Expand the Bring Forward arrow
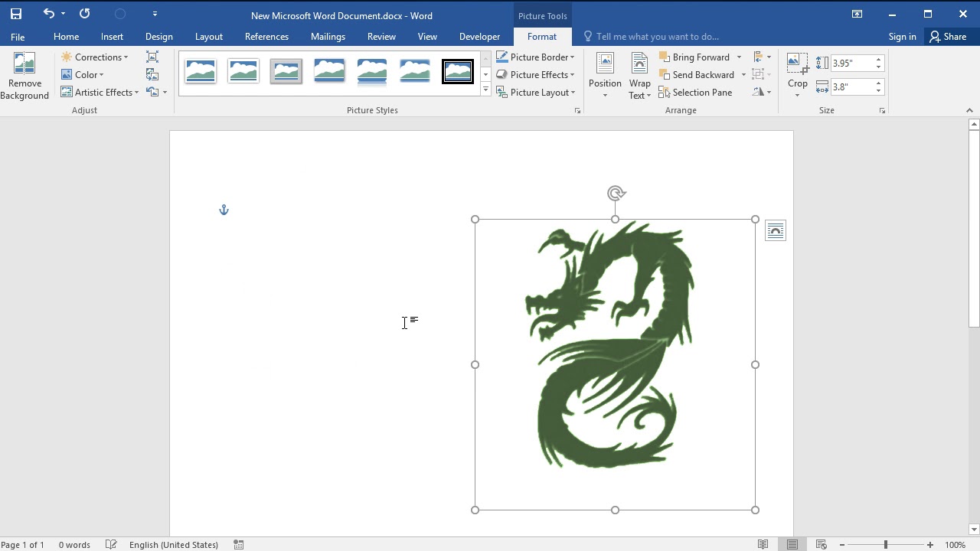 739,57
